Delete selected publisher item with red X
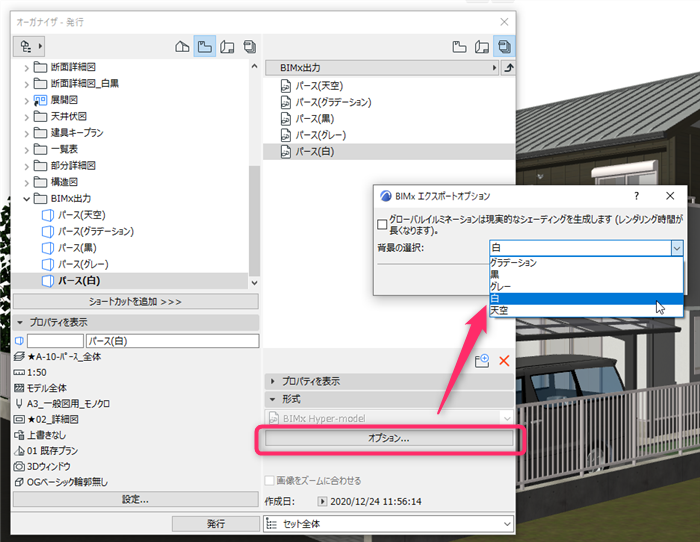The width and height of the screenshot is (700, 542). coord(504,361)
